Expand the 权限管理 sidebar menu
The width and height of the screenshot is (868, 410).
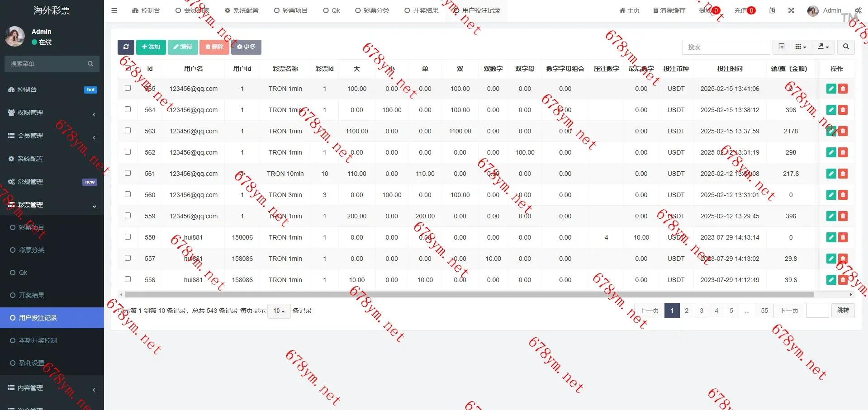tap(52, 113)
